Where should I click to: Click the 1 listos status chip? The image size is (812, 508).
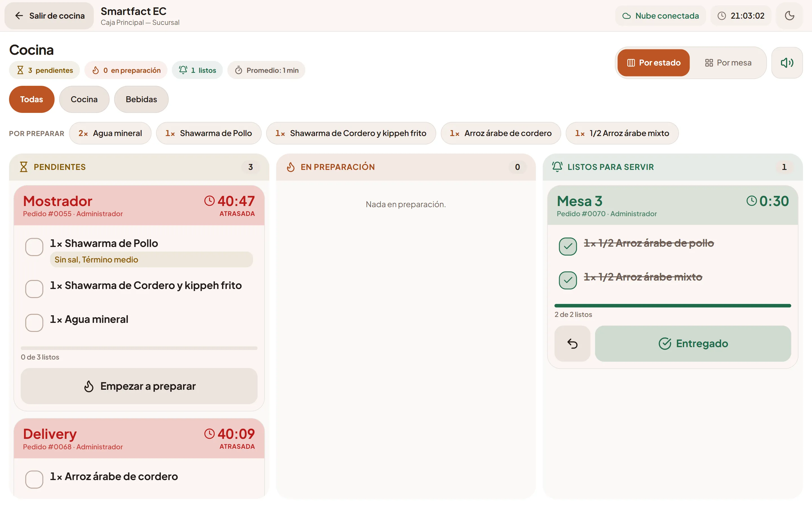197,70
